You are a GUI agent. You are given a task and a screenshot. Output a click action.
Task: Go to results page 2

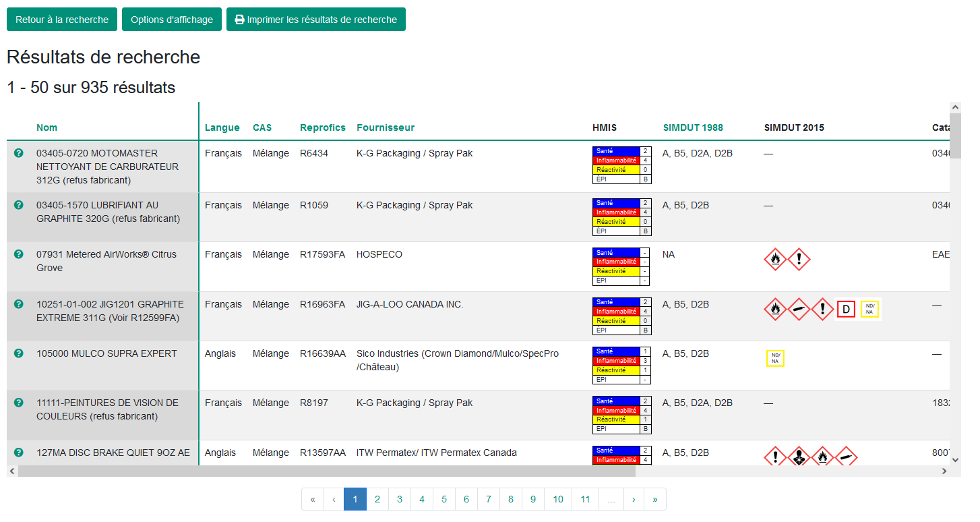tap(377, 499)
